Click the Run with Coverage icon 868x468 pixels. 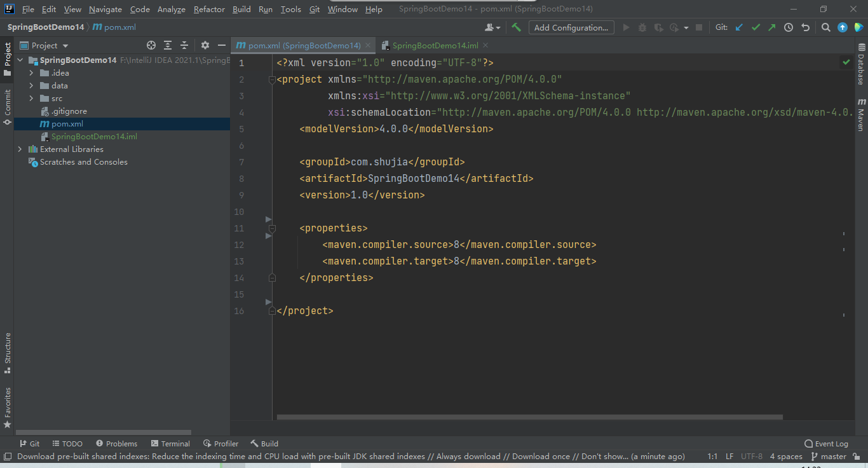point(658,27)
